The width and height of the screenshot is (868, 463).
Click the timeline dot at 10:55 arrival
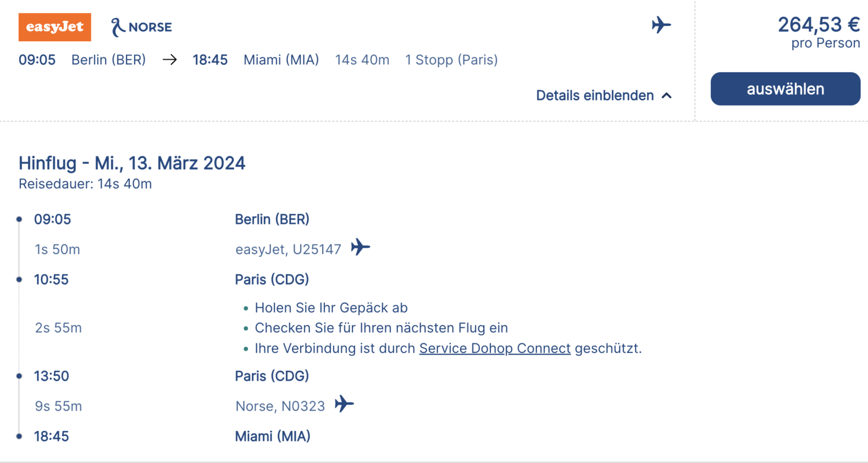[x=19, y=279]
